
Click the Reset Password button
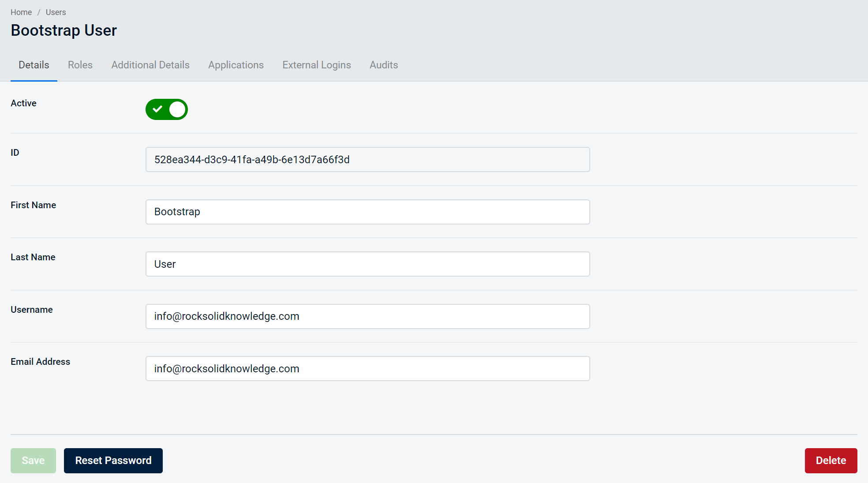pyautogui.click(x=113, y=460)
